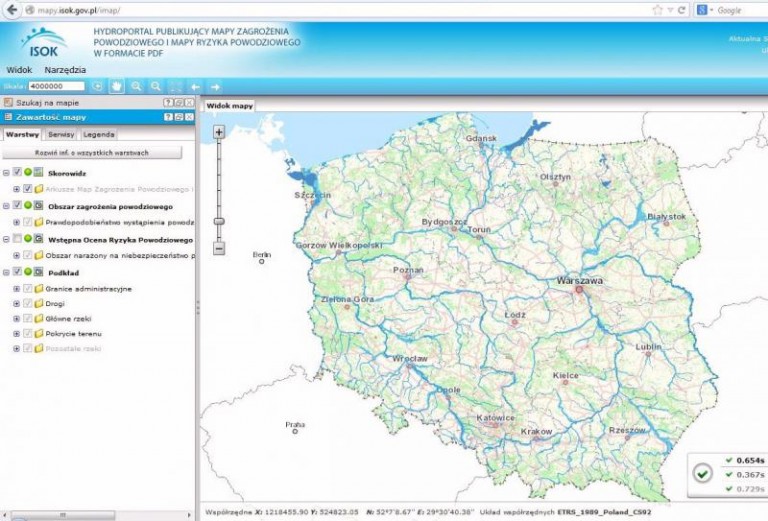Open help for Szukaj na mapie panel
This screenshot has height=521, width=768.
(168, 103)
